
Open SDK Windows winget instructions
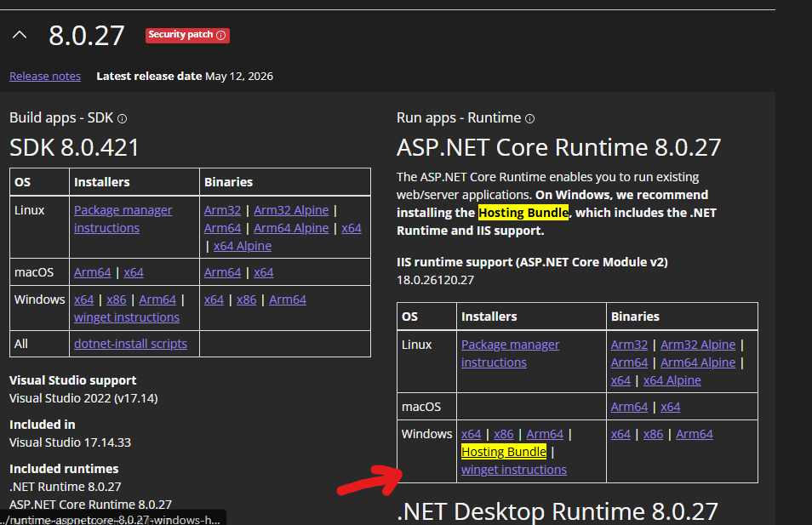click(127, 317)
